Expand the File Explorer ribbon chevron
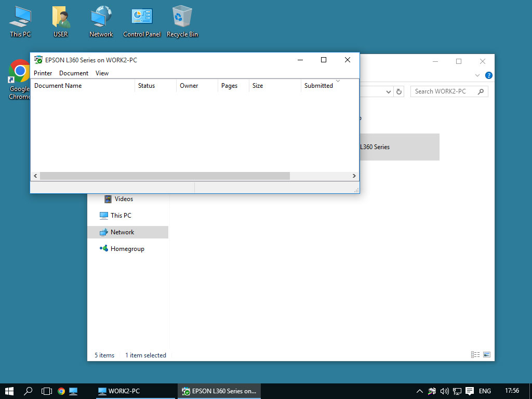This screenshot has width=532, height=399. click(x=477, y=75)
